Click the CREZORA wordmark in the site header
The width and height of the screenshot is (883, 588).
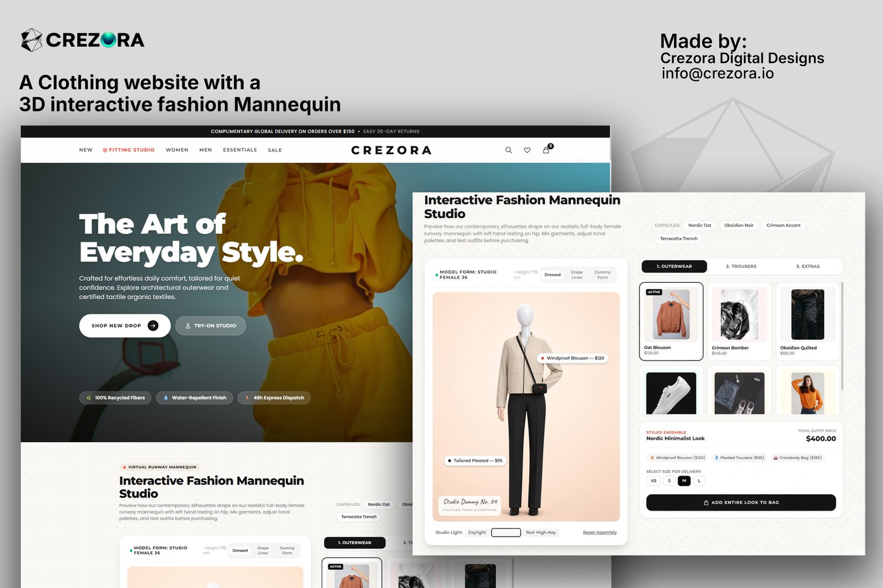(391, 150)
